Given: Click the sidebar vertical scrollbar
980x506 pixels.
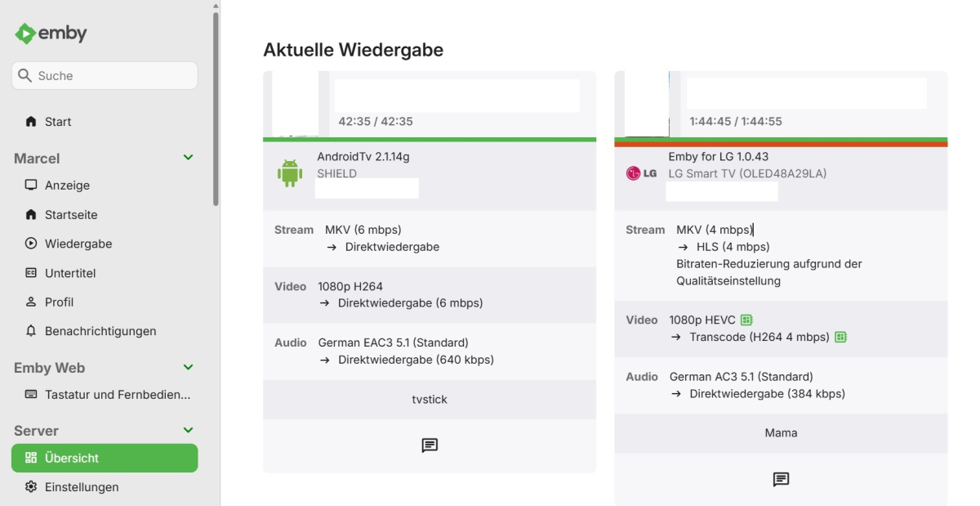Looking at the screenshot, I should (x=216, y=106).
